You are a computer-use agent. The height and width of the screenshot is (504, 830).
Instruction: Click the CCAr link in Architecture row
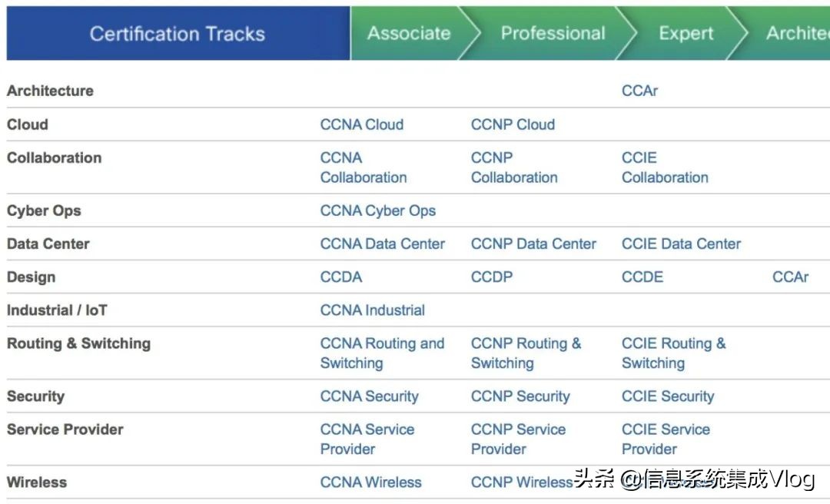point(639,91)
